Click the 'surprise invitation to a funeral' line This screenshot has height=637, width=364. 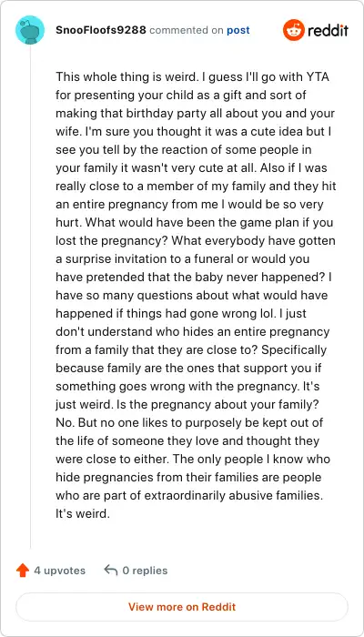coord(156,259)
